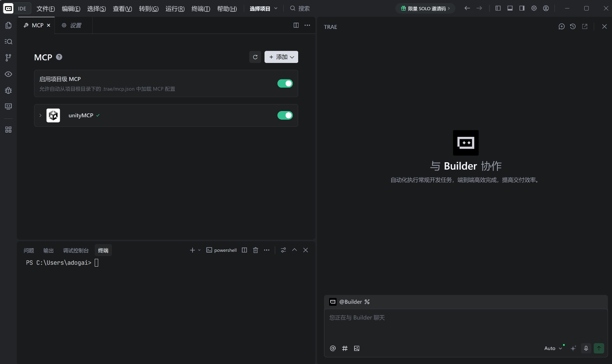Open the 文件(F) menu
The image size is (612, 364).
pos(46,9)
